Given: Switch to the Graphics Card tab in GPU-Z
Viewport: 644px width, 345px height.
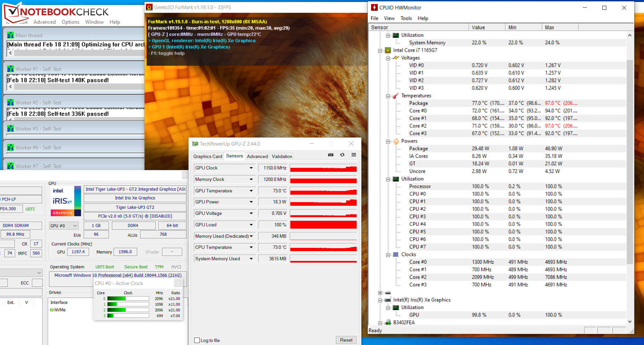Looking at the screenshot, I should coord(208,156).
